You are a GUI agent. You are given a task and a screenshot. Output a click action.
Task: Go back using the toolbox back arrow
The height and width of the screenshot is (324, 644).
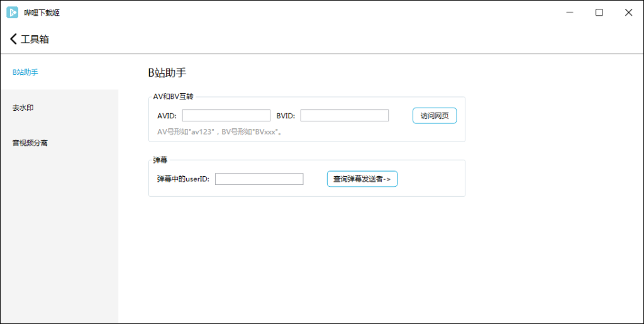pyautogui.click(x=14, y=39)
